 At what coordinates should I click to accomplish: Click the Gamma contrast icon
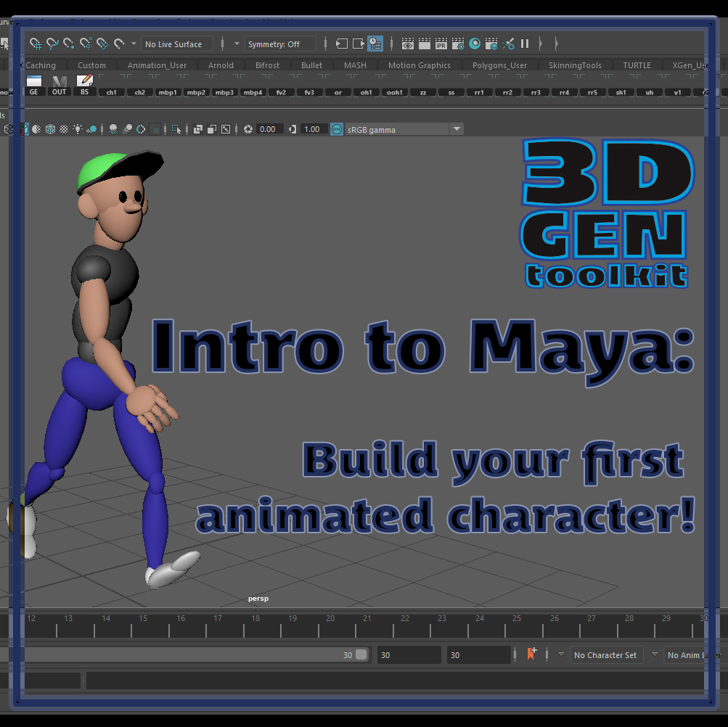[x=293, y=129]
